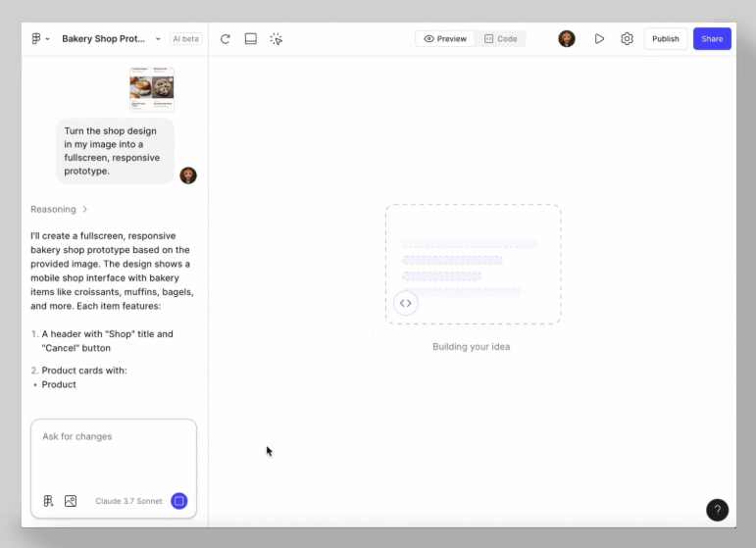The width and height of the screenshot is (756, 548).
Task: Switch to the Code tab
Action: click(x=500, y=39)
